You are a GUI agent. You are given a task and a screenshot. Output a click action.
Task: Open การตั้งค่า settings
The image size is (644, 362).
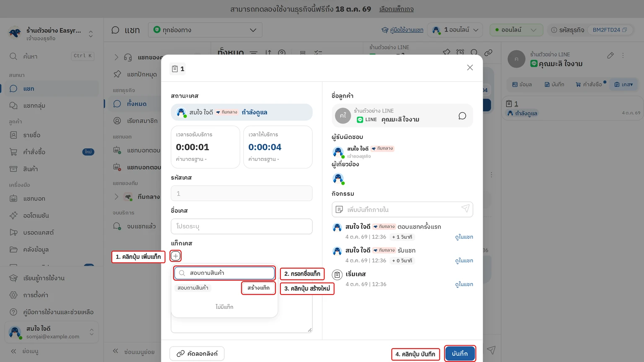coord(52,295)
